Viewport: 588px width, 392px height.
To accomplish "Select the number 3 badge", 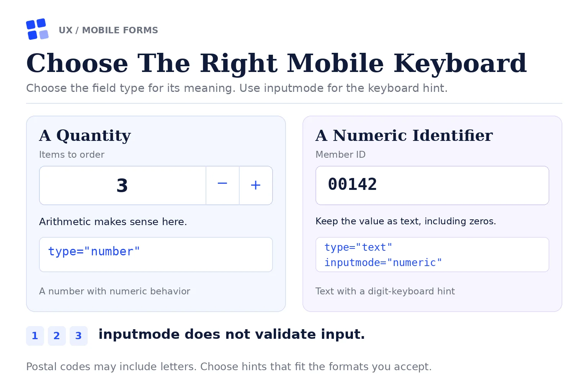I will click(78, 336).
